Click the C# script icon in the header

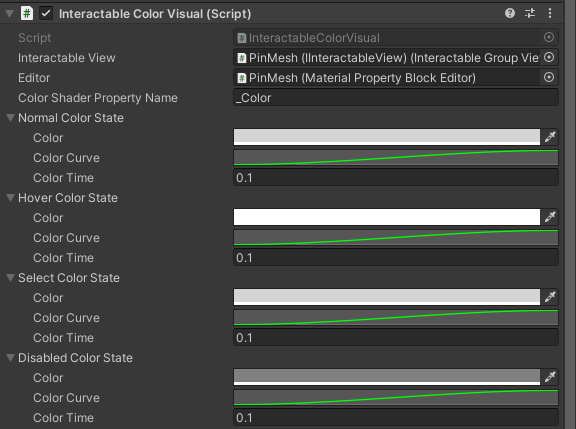click(x=27, y=14)
